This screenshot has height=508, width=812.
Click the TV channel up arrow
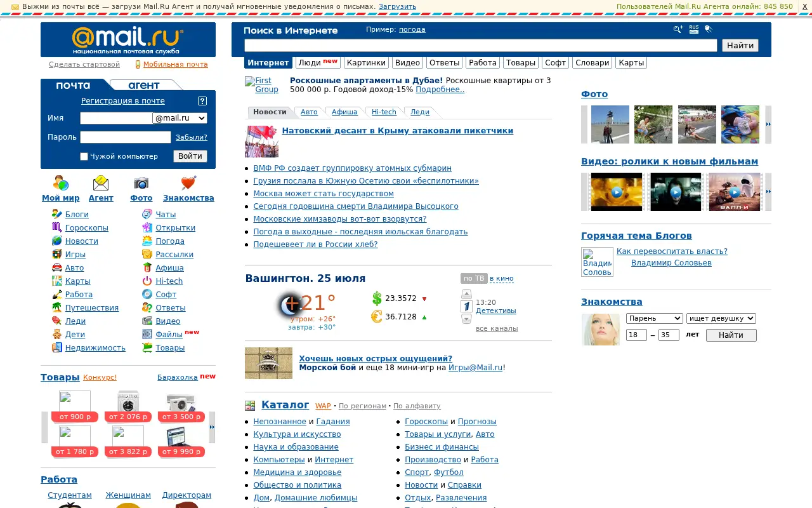coord(466,294)
